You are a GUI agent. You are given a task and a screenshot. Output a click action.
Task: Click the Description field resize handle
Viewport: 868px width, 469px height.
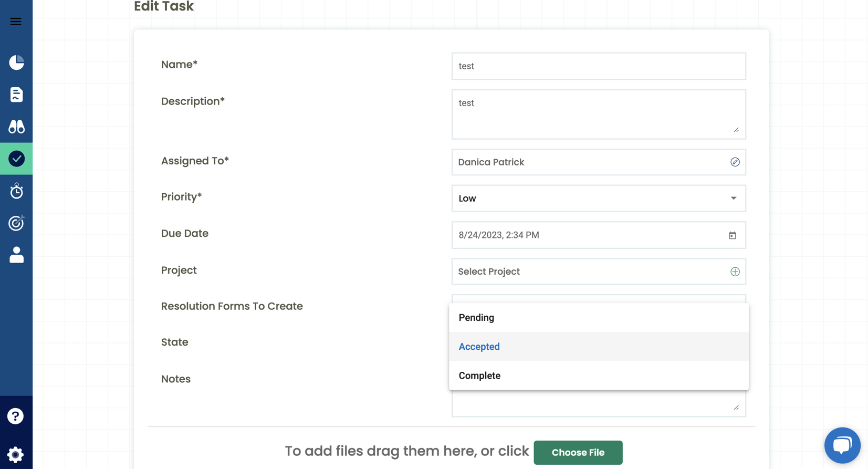tap(736, 130)
